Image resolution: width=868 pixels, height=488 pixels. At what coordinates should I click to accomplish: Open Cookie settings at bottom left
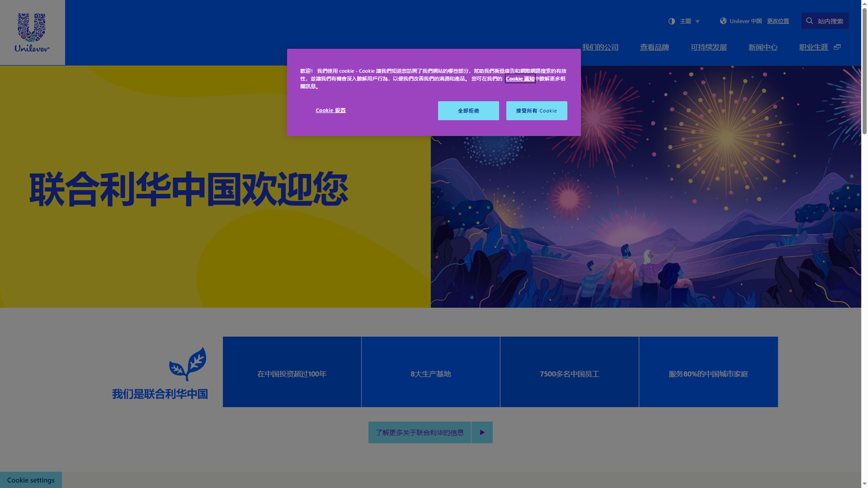pyautogui.click(x=31, y=480)
